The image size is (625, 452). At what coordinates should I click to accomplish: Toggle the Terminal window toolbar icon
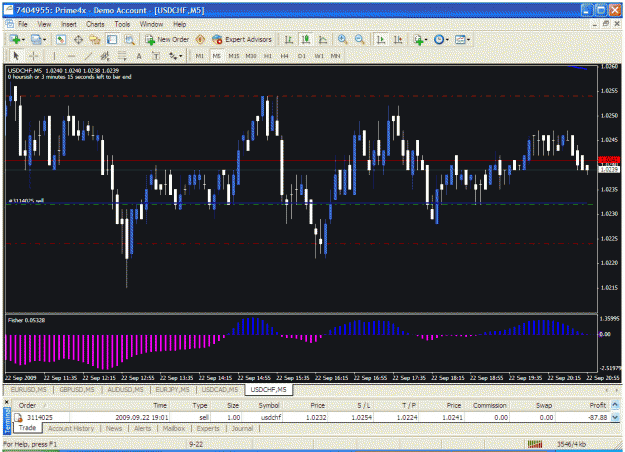pyautogui.click(x=112, y=39)
